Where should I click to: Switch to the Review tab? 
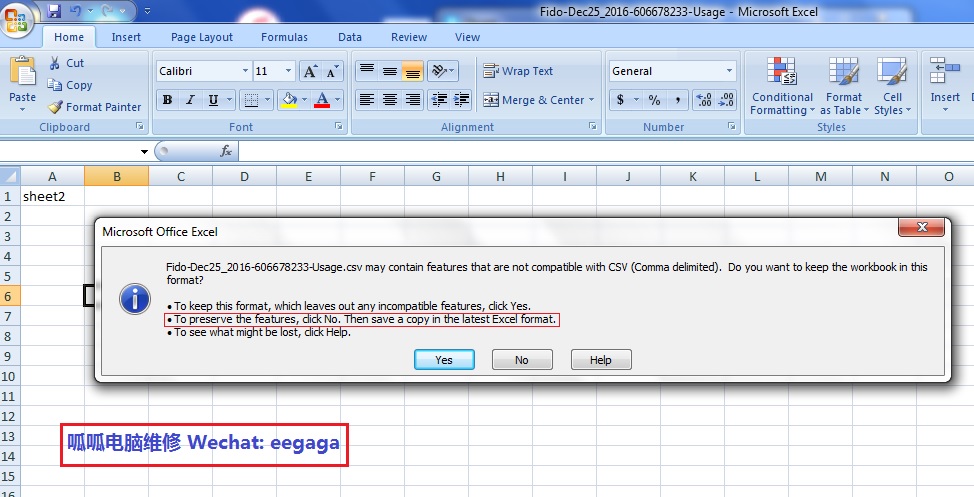click(x=409, y=37)
